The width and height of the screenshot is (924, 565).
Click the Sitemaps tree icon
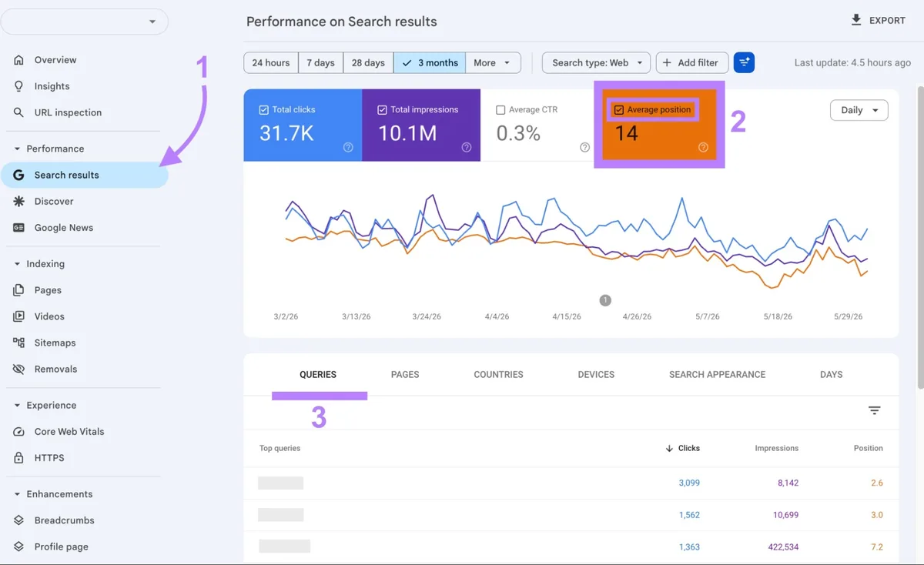[x=18, y=343]
